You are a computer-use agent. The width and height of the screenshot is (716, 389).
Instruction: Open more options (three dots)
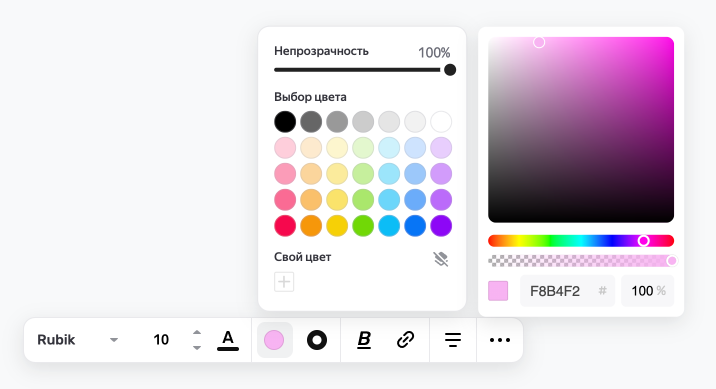(500, 340)
